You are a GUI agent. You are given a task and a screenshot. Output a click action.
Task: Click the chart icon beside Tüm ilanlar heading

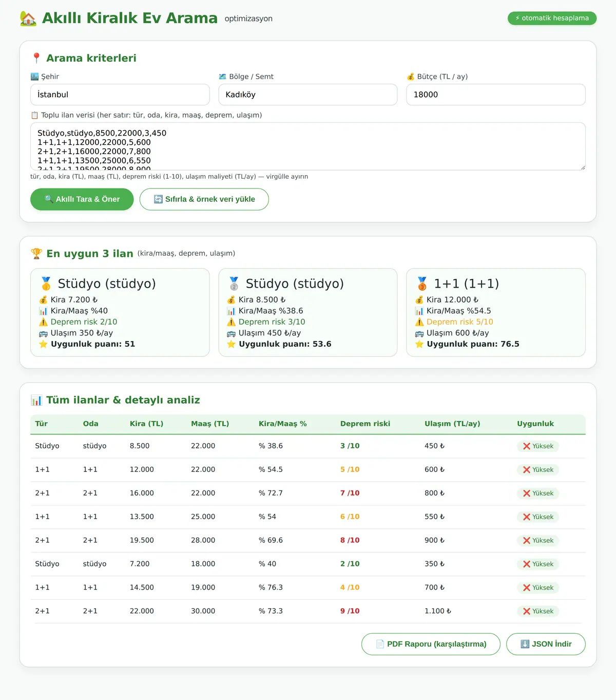tap(36, 400)
